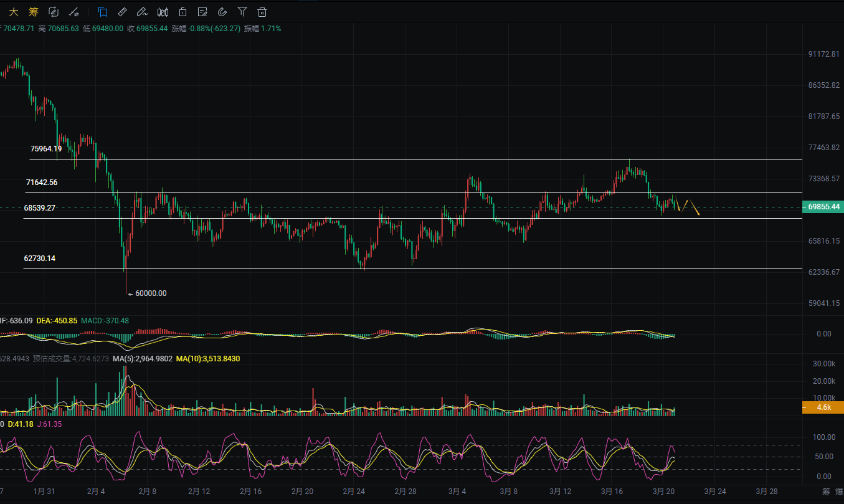Click the sync refresh icon in toolbar

[54, 11]
